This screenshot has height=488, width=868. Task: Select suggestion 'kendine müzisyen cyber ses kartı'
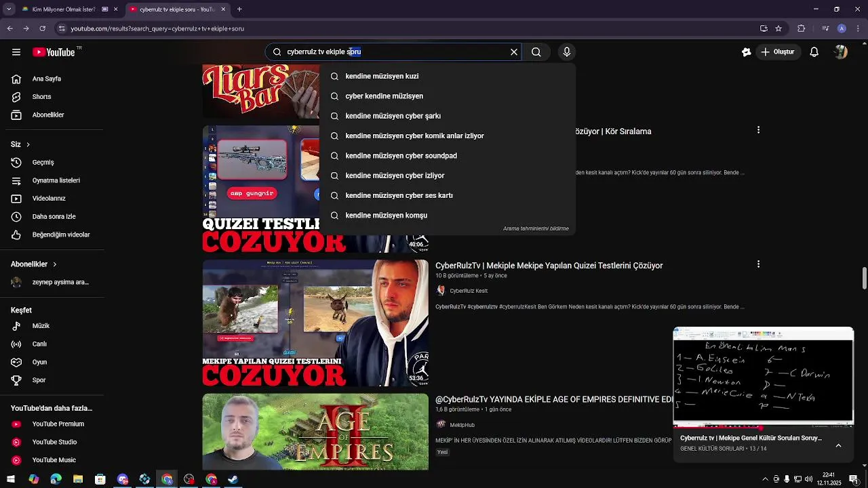pos(448,196)
